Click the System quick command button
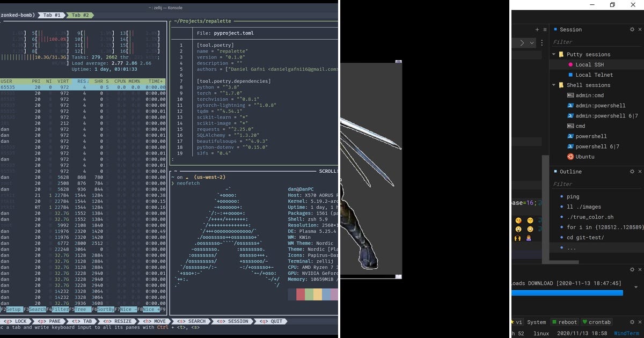Viewport: 644px width, 338px height. pos(536,322)
